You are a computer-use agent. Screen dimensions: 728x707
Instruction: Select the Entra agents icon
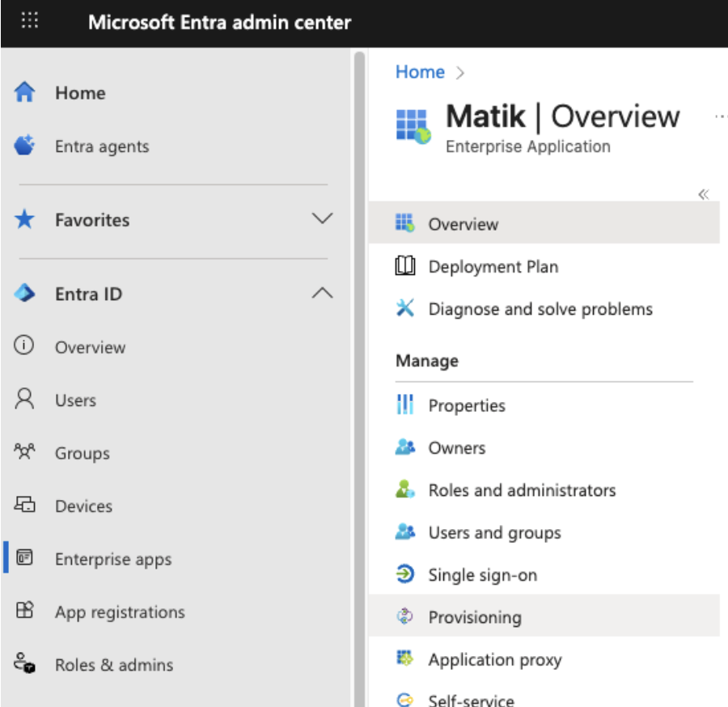pos(25,146)
